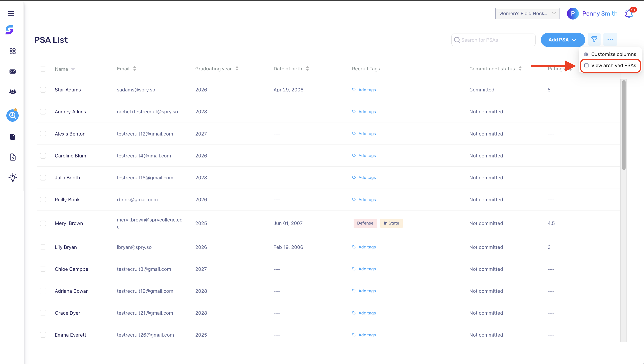The image size is (644, 364).
Task: Open the dashboard grid icon in sidebar
Action: (x=13, y=51)
